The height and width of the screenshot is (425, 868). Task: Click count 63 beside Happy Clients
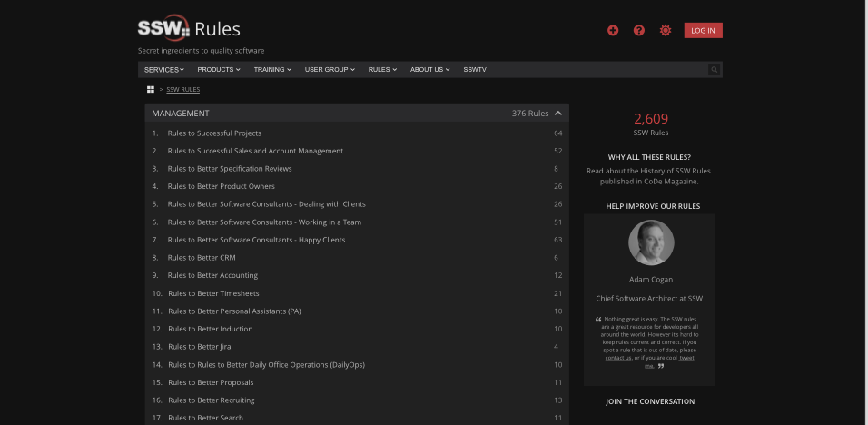click(x=558, y=240)
